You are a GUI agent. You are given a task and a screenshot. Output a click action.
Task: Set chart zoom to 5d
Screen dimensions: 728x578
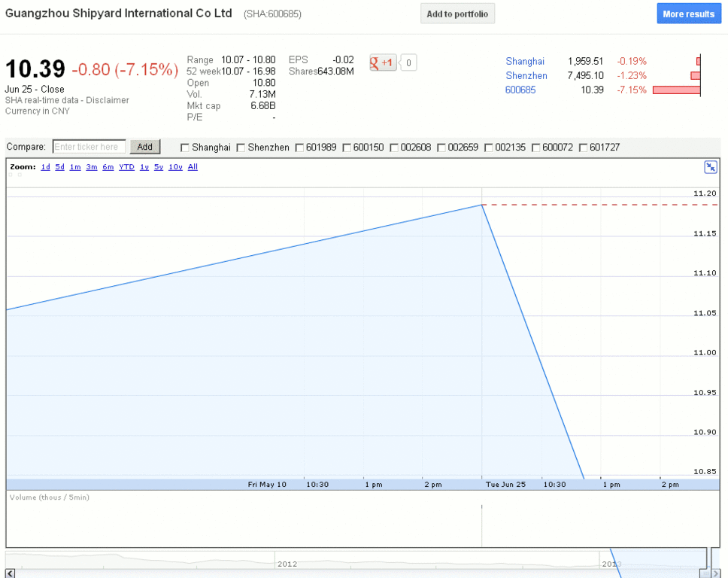(60, 167)
